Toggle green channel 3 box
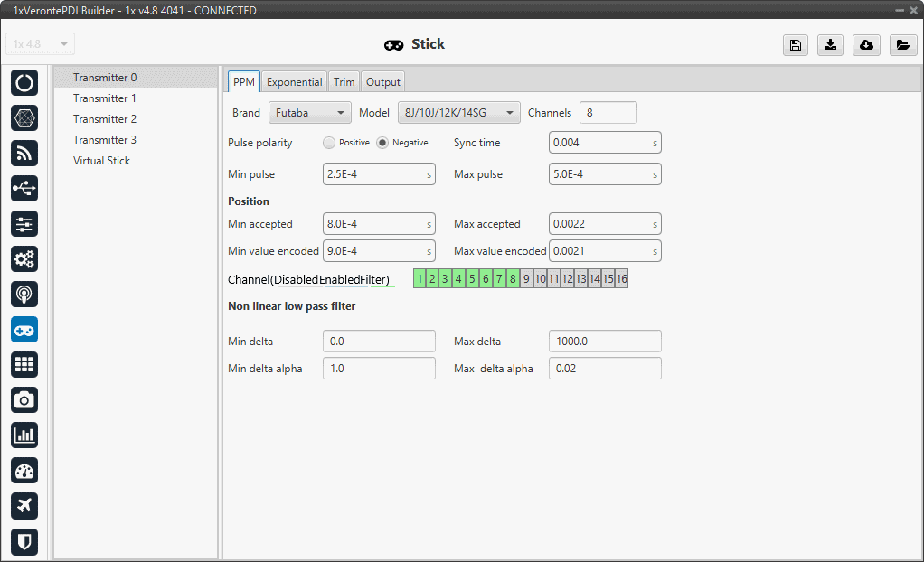The width and height of the screenshot is (924, 562). [x=445, y=279]
